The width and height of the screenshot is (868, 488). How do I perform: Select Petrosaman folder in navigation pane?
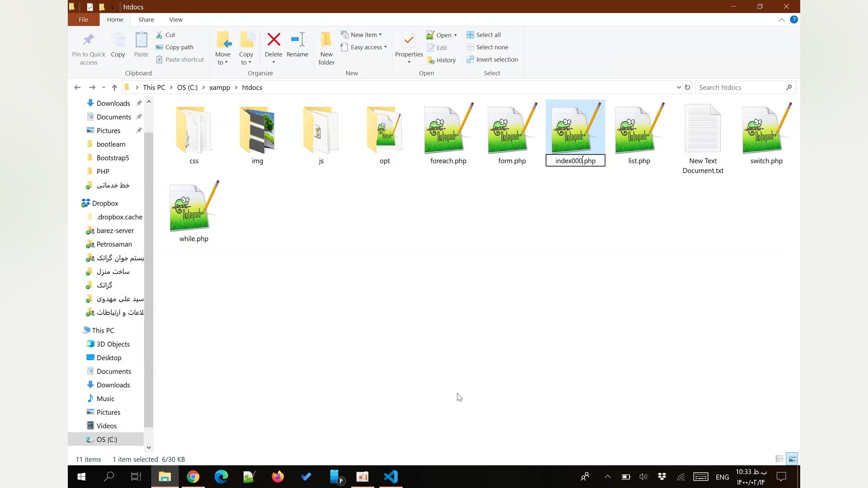tap(114, 244)
